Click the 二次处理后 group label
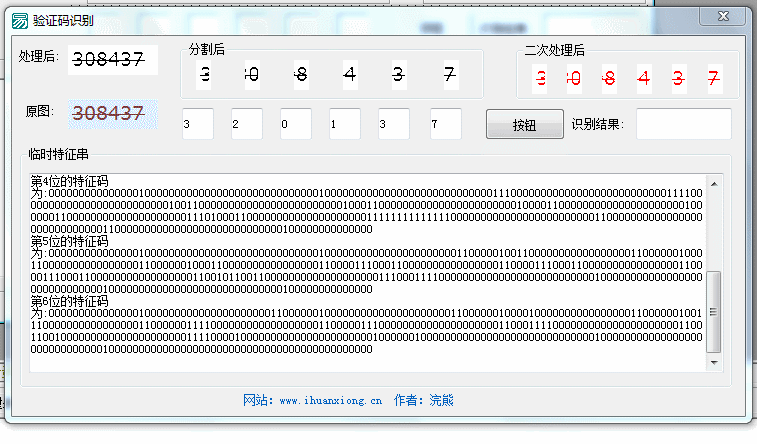Screen dimensions: 757x444 click(555, 50)
